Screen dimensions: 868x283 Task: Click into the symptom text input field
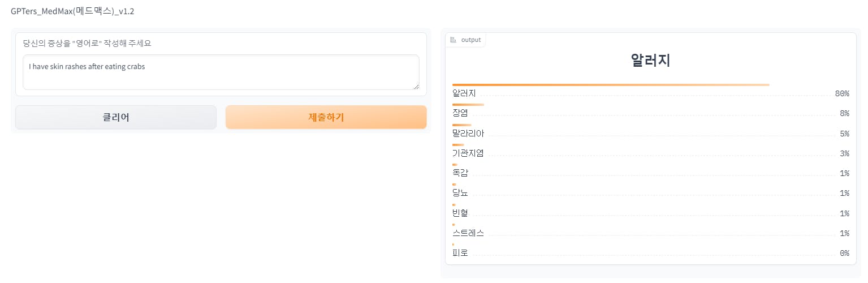(x=221, y=72)
